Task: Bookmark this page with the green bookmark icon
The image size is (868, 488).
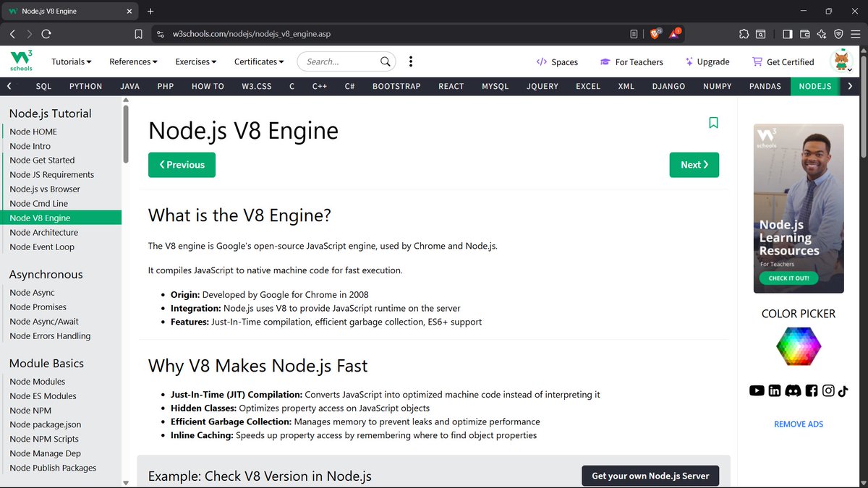Action: tap(713, 123)
